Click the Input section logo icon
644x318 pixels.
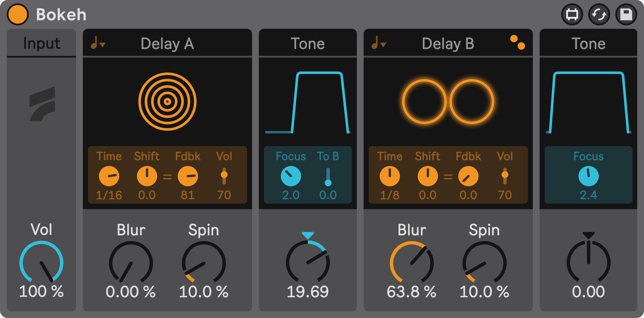[x=42, y=104]
